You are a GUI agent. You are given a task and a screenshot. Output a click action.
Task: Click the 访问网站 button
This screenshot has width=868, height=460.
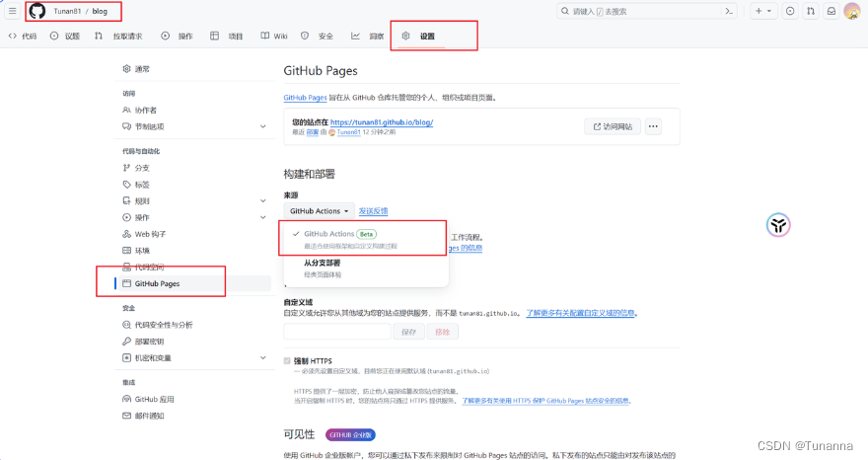(613, 126)
